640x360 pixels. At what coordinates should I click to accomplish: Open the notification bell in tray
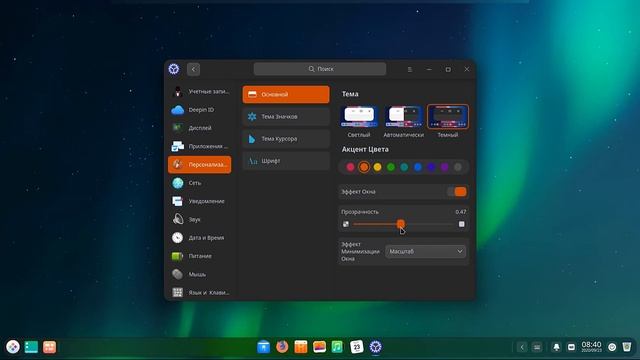tap(556, 347)
